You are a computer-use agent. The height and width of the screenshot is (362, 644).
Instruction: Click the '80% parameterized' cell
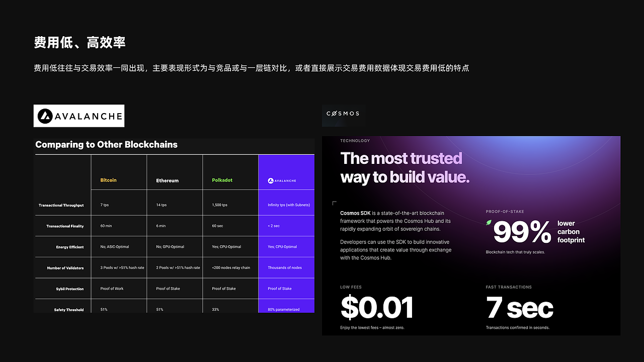point(284,309)
